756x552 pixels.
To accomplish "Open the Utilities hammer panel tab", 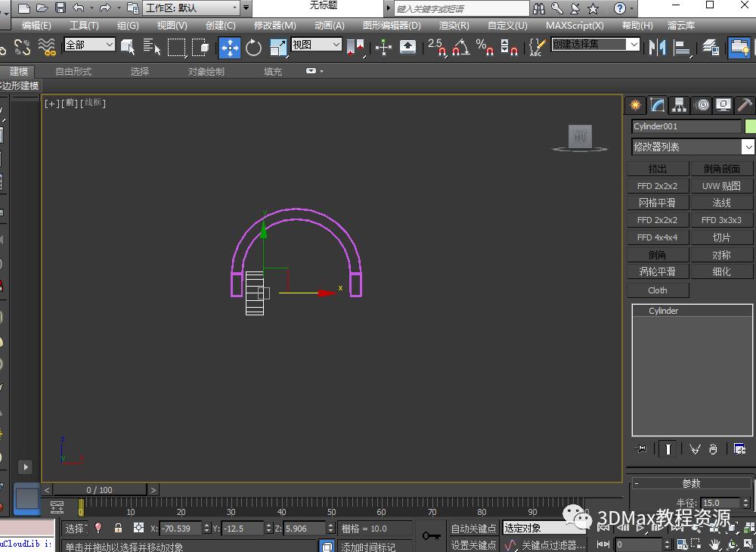I will 745,105.
